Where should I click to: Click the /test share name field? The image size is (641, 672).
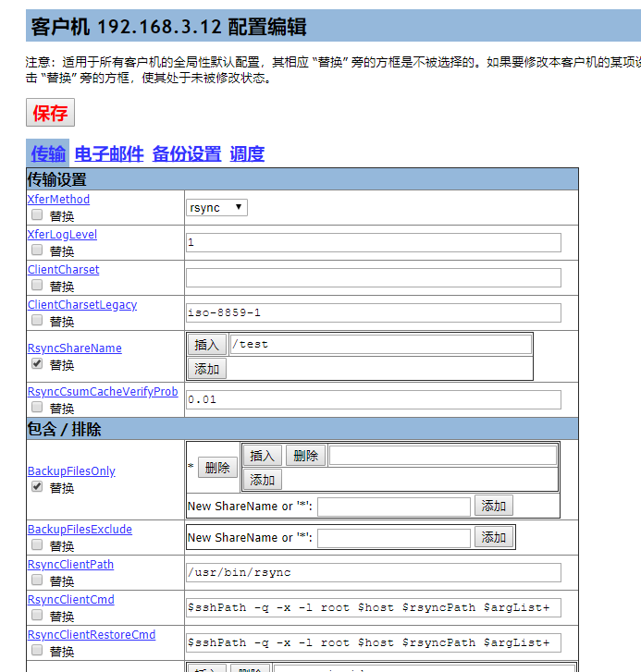[x=381, y=345]
